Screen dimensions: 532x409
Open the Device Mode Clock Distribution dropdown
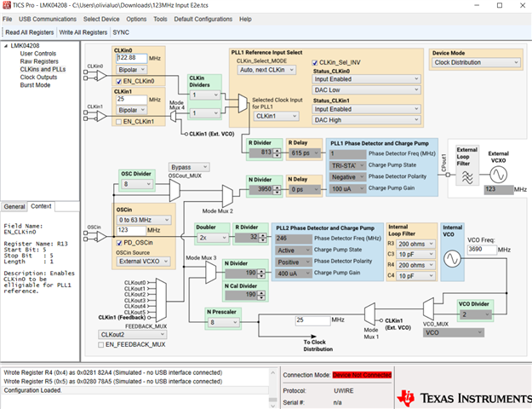476,62
